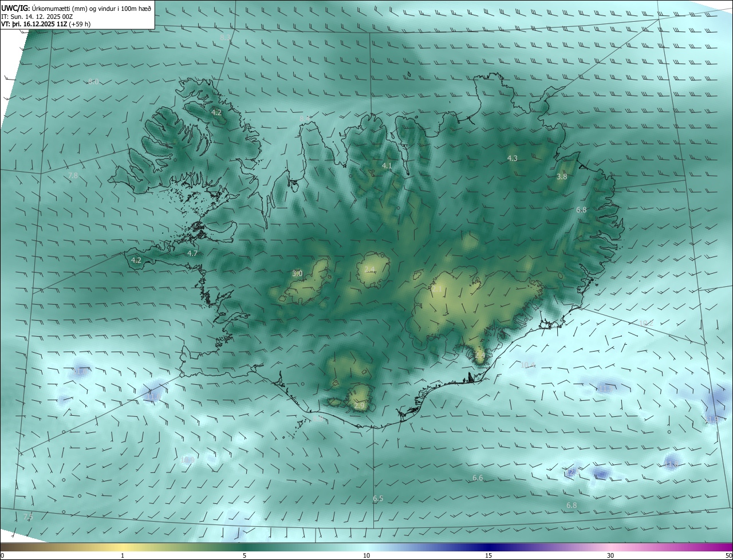This screenshot has width=733, height=560.
Task: Click the 5 tick on the color scale
Action: click(245, 555)
